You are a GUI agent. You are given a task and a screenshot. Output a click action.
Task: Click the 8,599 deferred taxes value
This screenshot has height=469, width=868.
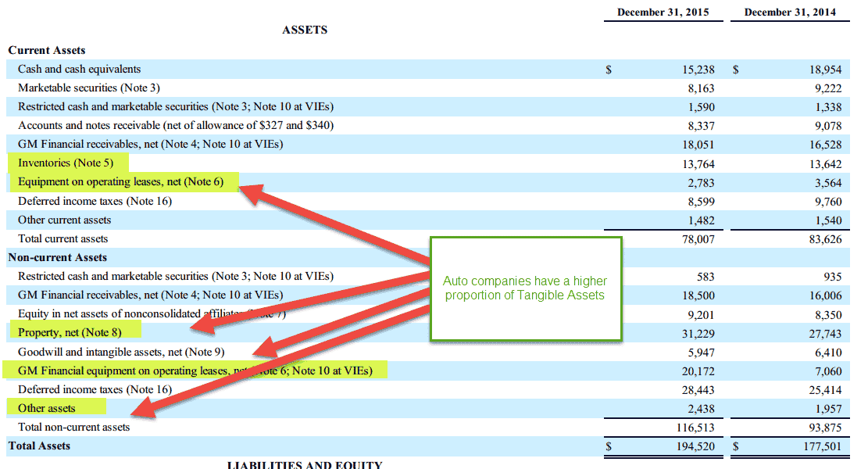(701, 202)
